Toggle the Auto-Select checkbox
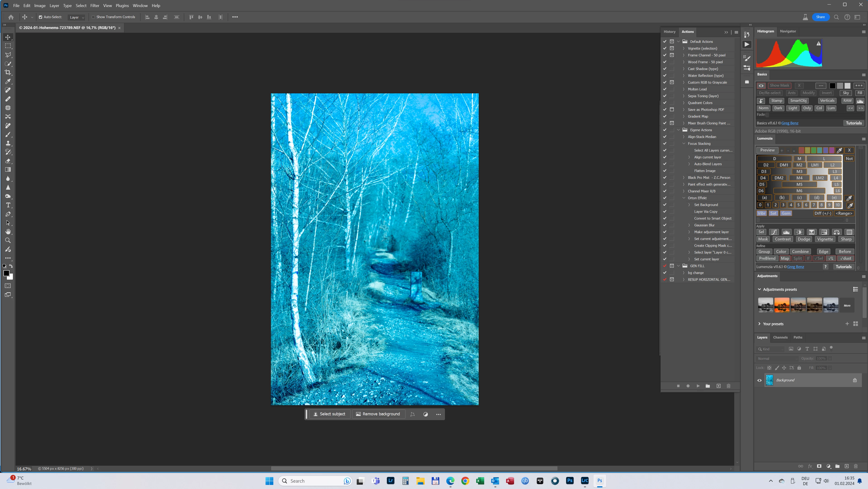 [x=41, y=17]
